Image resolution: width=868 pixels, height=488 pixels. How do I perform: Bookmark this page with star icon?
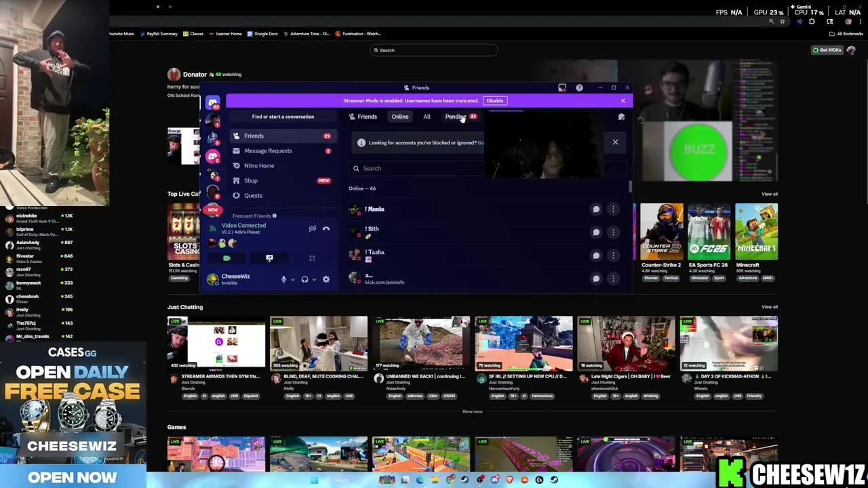tap(783, 22)
